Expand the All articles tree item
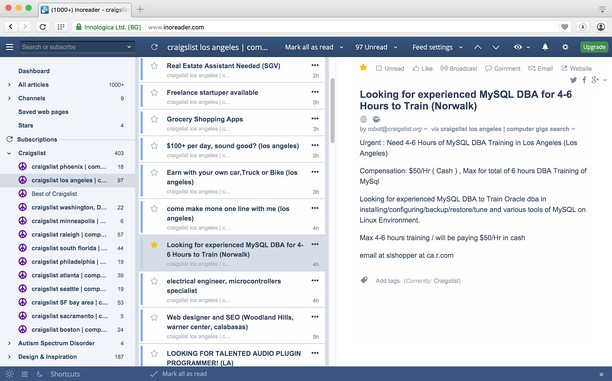This screenshot has height=381, width=612. pos(9,85)
